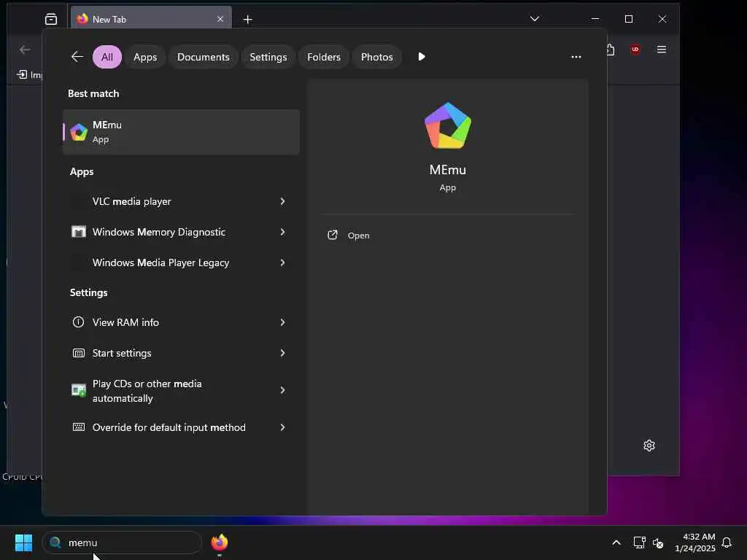Open Windows Media Player Legacy result
The width and height of the screenshot is (747, 560).
181,262
